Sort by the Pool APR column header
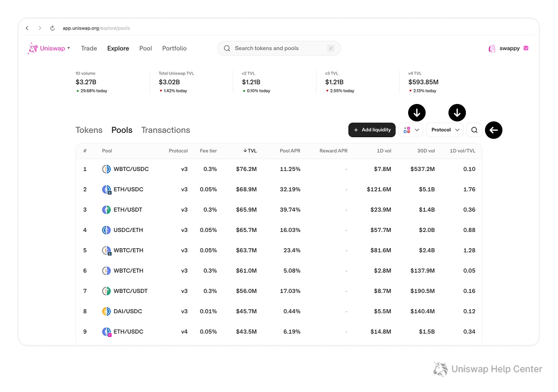 pyautogui.click(x=290, y=151)
